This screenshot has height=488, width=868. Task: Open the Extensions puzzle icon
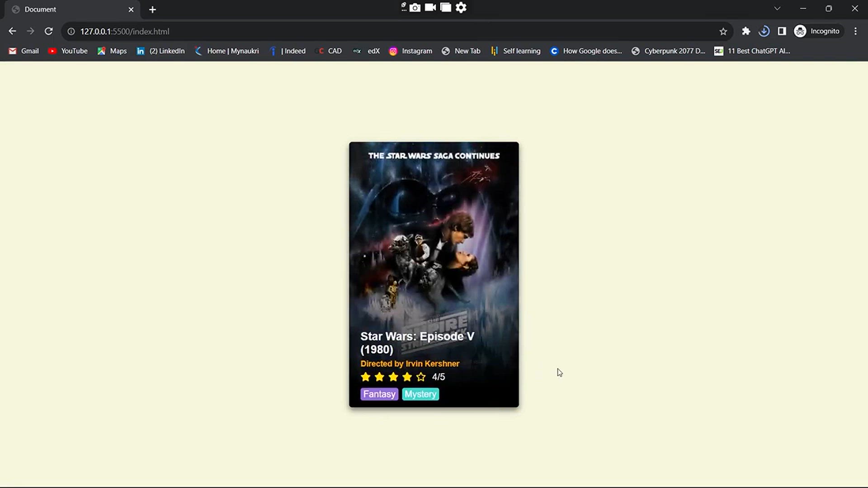tap(746, 31)
